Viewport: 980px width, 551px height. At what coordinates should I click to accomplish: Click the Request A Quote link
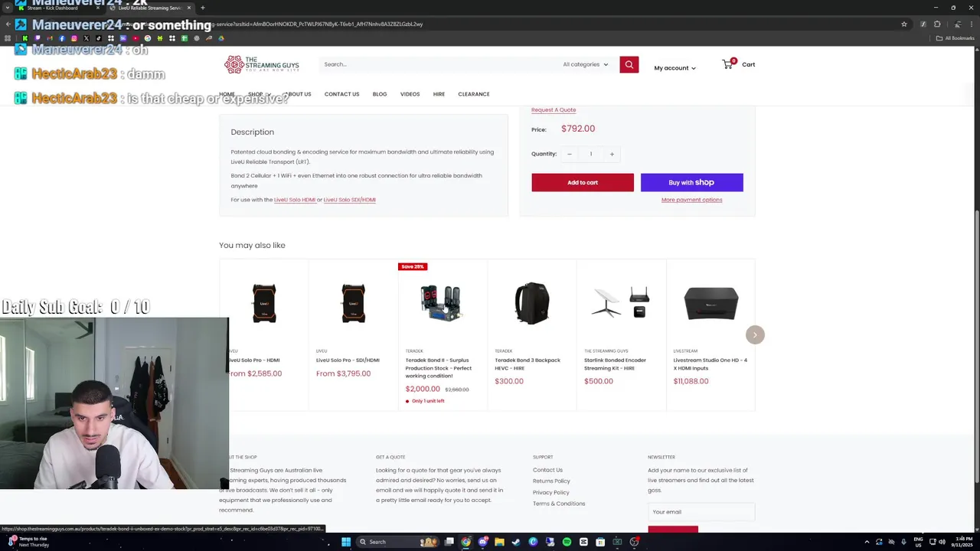(x=554, y=109)
